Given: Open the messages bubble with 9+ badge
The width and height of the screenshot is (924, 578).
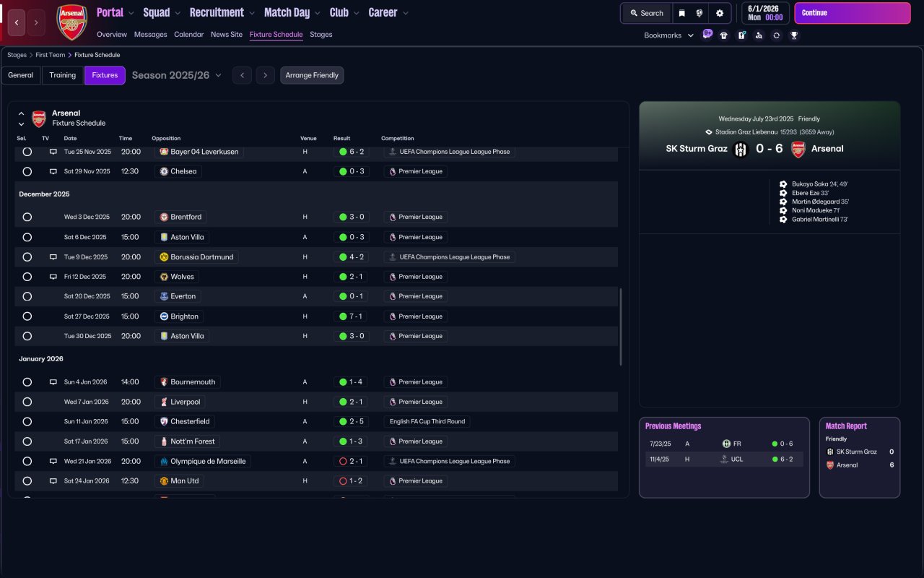Looking at the screenshot, I should click(x=707, y=34).
